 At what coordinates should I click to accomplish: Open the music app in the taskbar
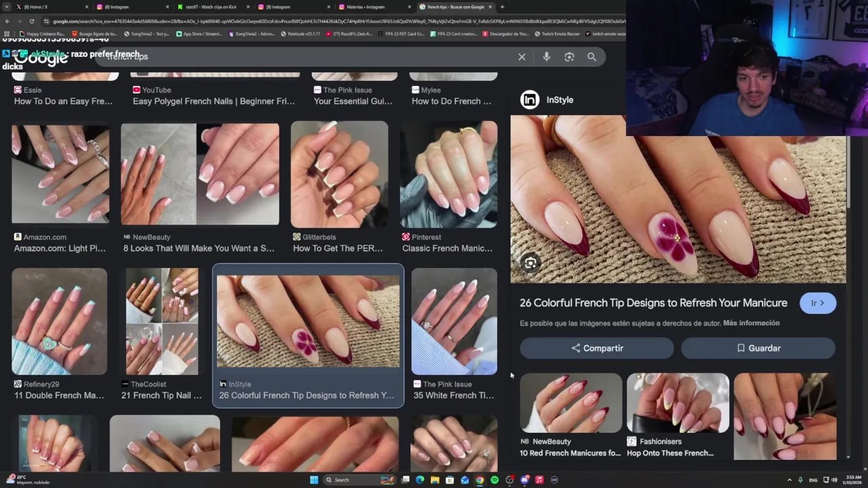[x=539, y=480]
